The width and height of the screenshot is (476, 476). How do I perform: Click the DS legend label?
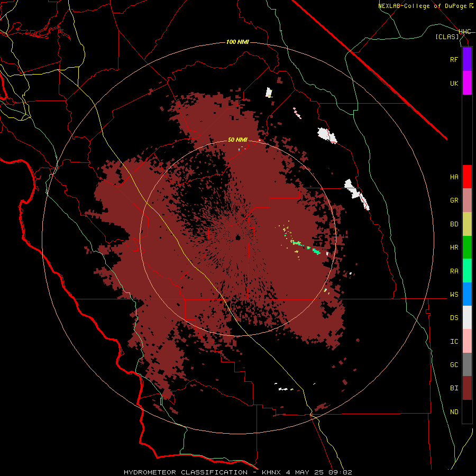click(454, 318)
